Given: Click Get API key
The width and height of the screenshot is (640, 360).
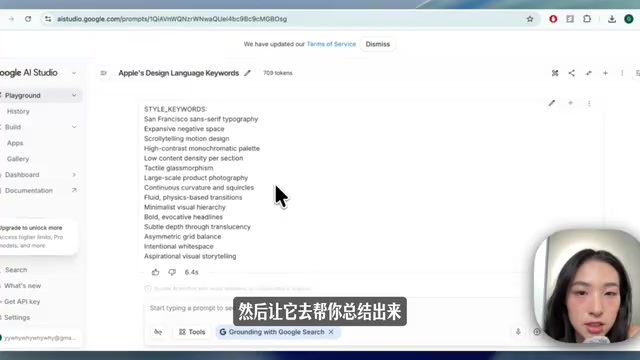Looking at the screenshot, I should click(22, 302).
